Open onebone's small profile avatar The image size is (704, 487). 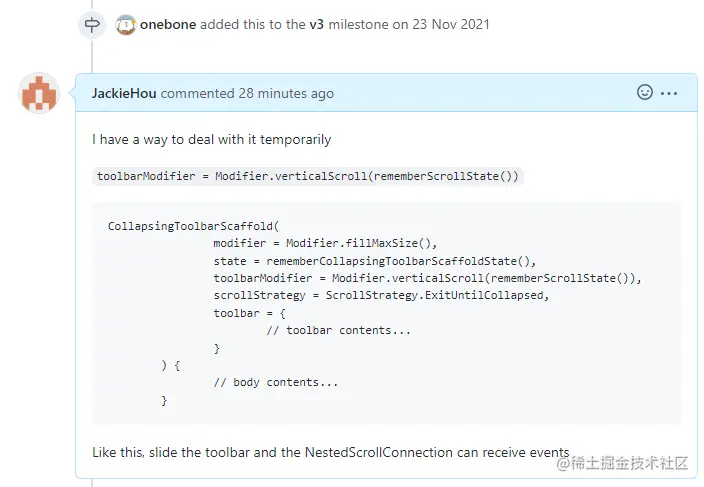click(x=126, y=25)
